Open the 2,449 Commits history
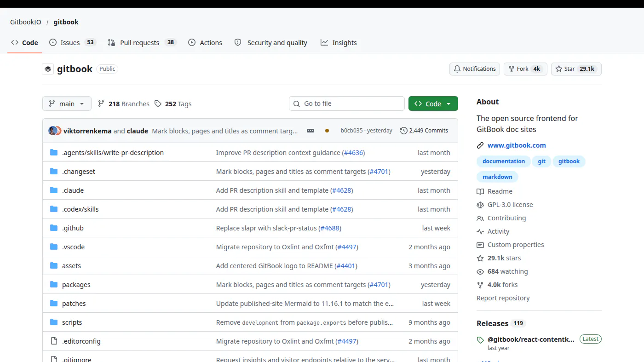 pos(424,131)
